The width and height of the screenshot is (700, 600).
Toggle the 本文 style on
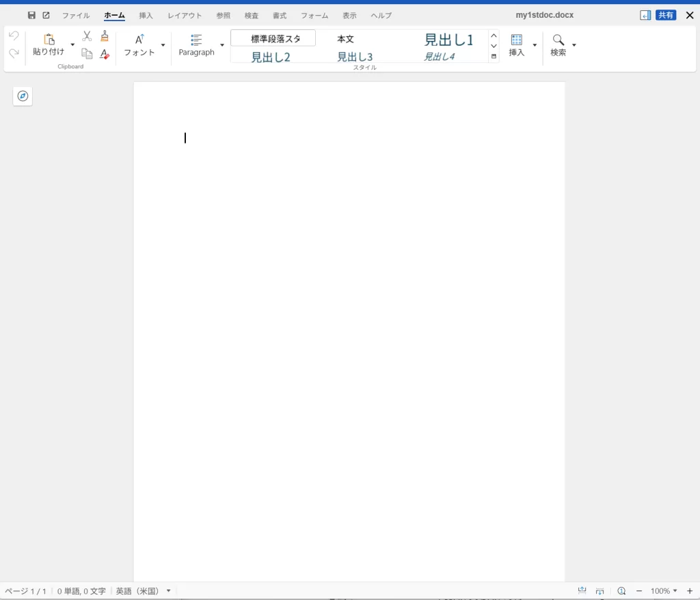pos(345,39)
